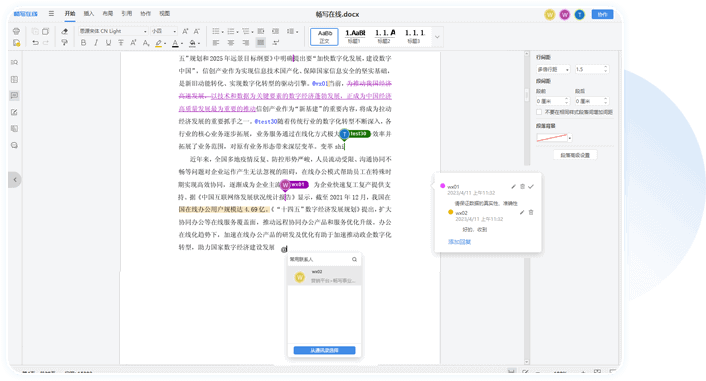Open the track changes sidebar icon
Image resolution: width=706 pixels, height=381 pixels.
14,112
